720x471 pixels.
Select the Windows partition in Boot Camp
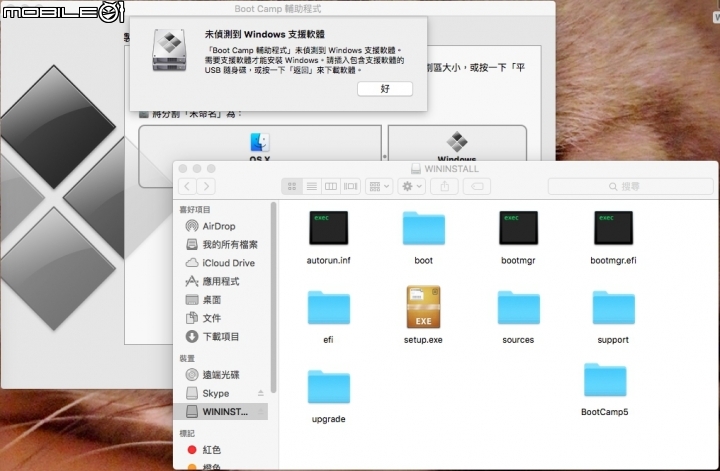point(457,143)
